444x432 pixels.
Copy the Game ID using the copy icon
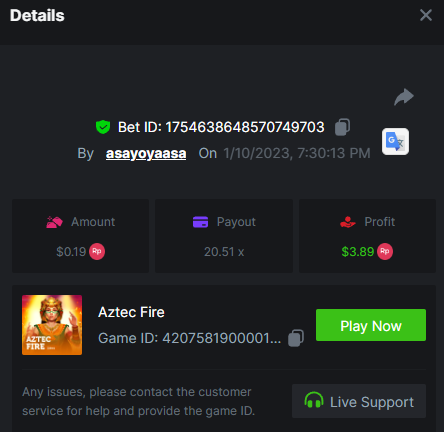pos(296,338)
